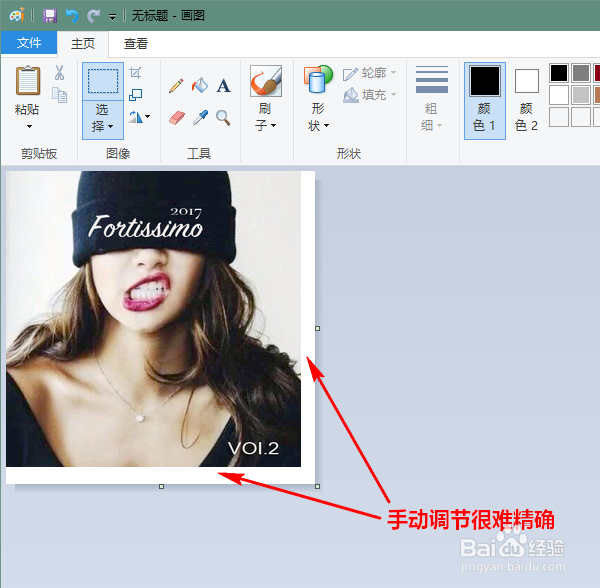
Task: Select 颜色 2 background color box
Action: pyautogui.click(x=527, y=101)
